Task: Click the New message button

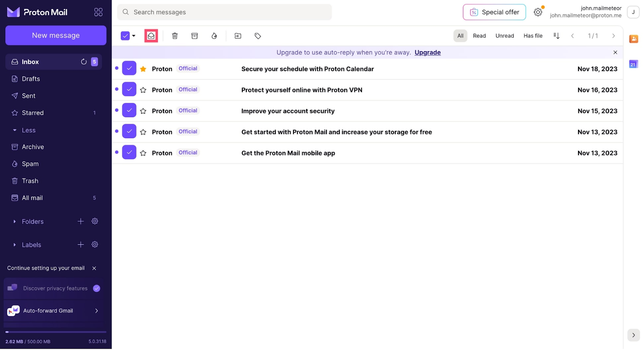Action: point(56,35)
